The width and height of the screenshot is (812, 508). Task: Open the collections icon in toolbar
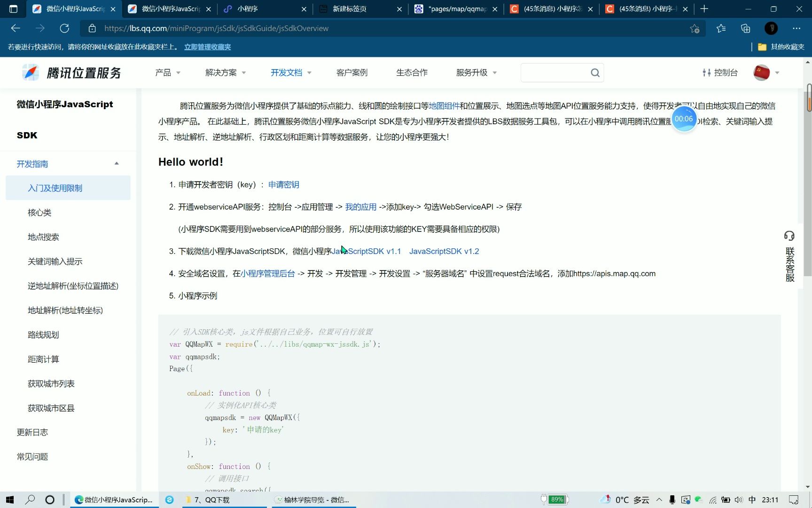tap(745, 29)
